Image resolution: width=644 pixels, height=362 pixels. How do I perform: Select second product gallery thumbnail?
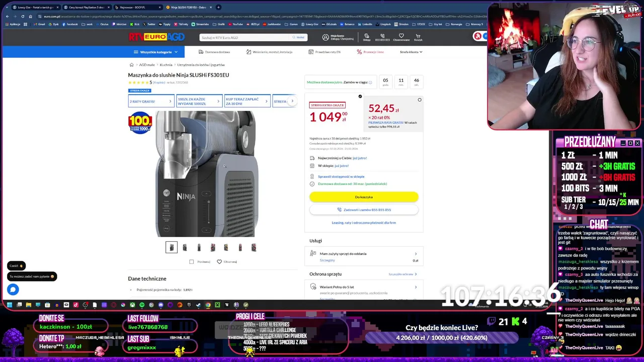[x=185, y=247]
